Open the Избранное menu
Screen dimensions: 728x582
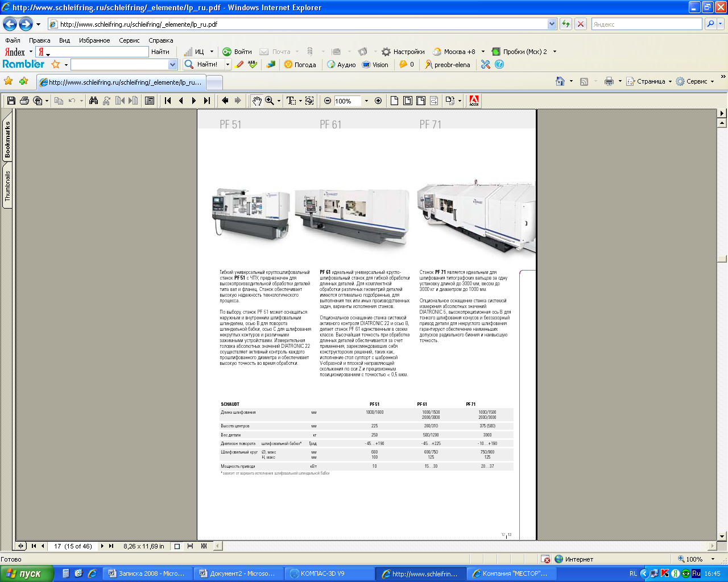point(94,40)
